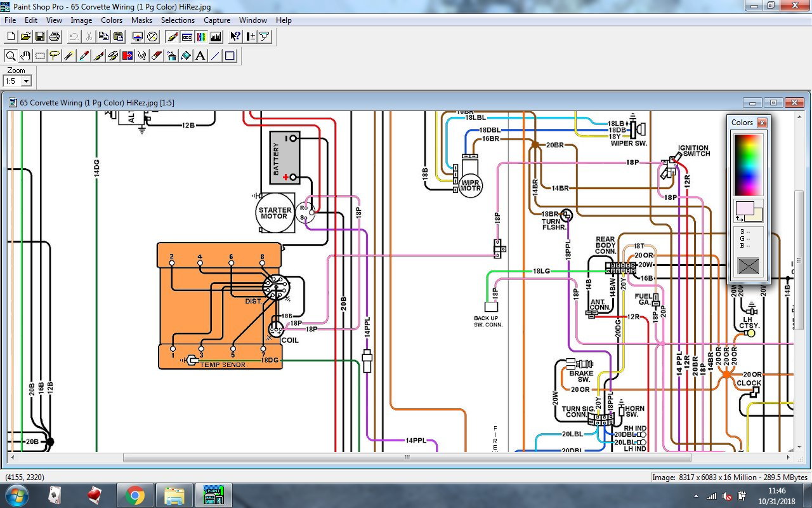Screen dimensions: 812x508
Task: Open the Masks menu
Action: (141, 20)
